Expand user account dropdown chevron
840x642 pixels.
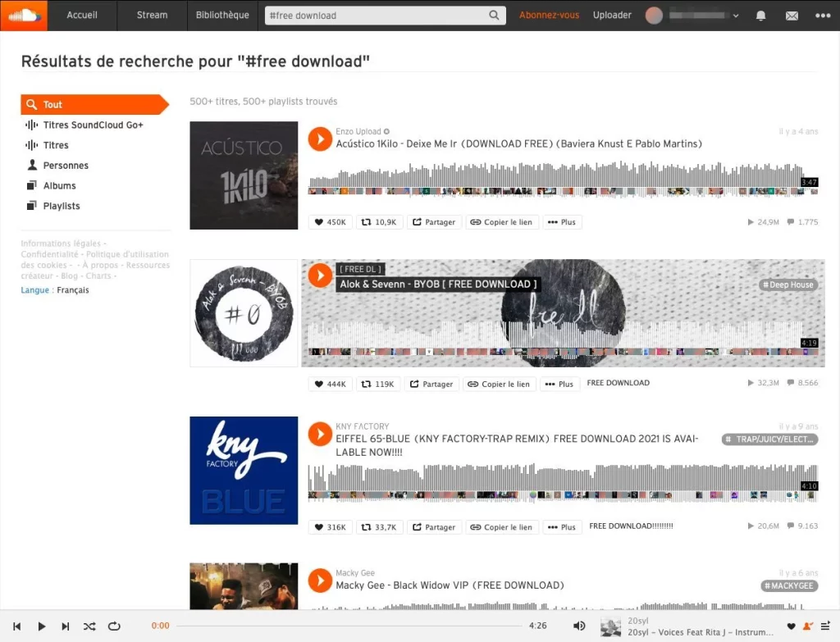[736, 16]
